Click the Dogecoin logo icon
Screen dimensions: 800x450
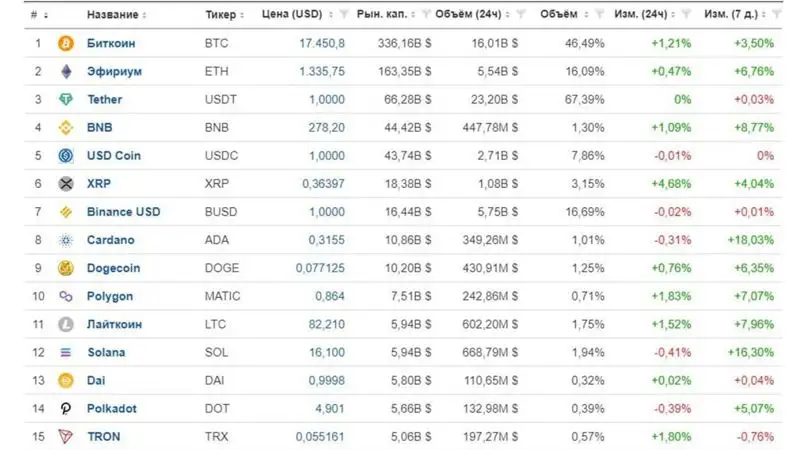[x=67, y=268]
